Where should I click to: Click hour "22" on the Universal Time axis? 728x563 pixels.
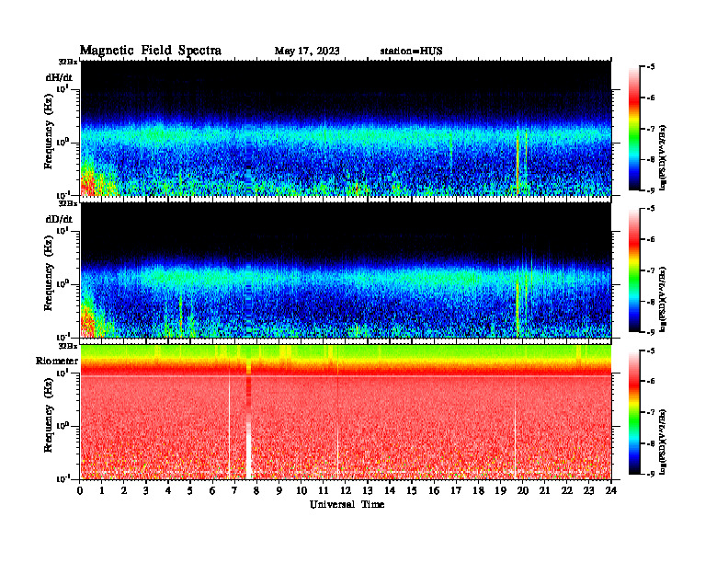[x=566, y=490]
